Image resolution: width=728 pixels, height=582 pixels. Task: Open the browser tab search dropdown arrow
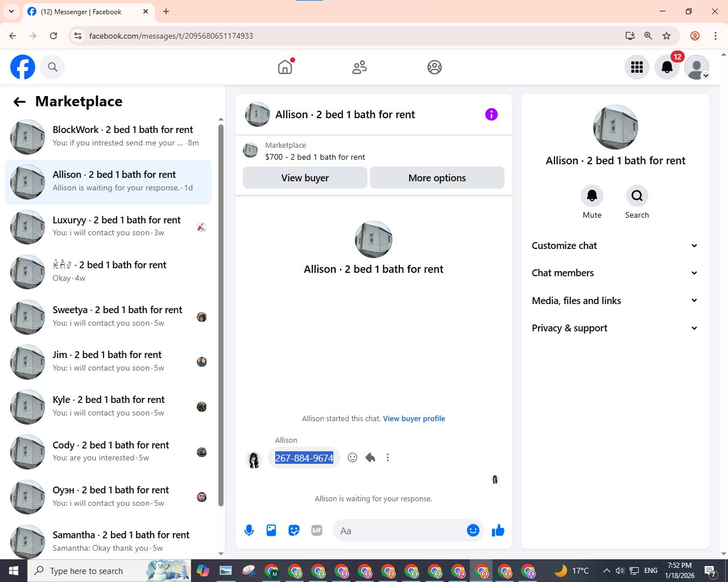11,11
